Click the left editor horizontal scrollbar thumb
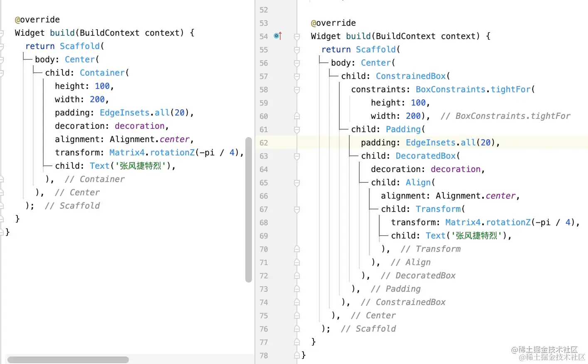 [68, 360]
